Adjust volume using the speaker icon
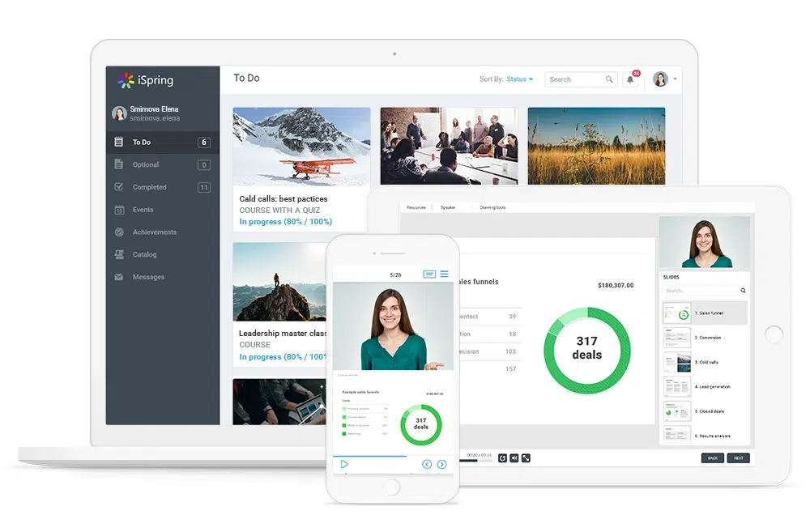810x532 pixels. [514, 458]
